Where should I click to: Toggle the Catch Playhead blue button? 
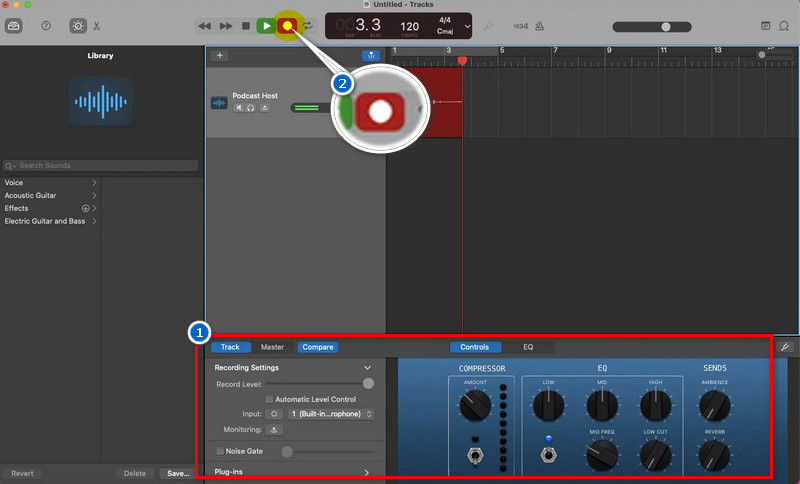[x=371, y=56]
